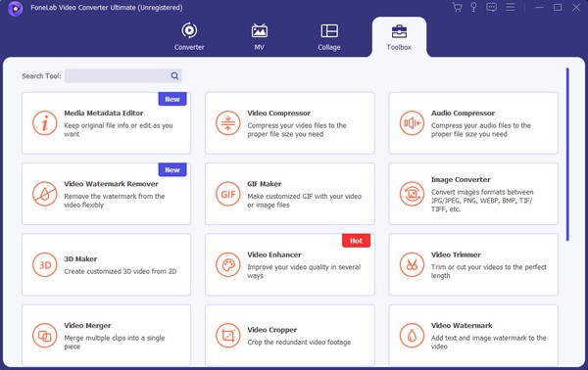The height and width of the screenshot is (370, 588).
Task: Click the '3D Maker' title text
Action: [80, 259]
